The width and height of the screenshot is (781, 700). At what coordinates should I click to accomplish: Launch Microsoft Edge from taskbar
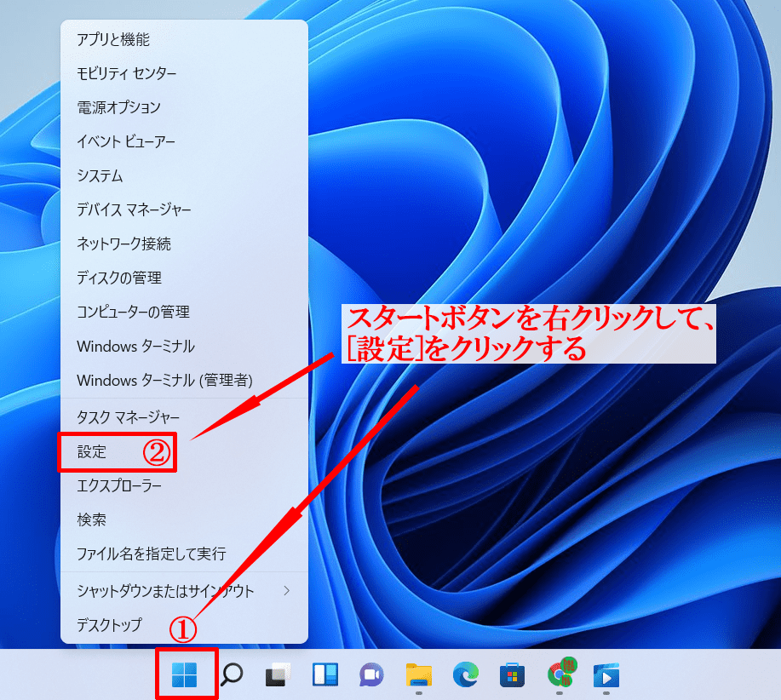click(x=465, y=675)
